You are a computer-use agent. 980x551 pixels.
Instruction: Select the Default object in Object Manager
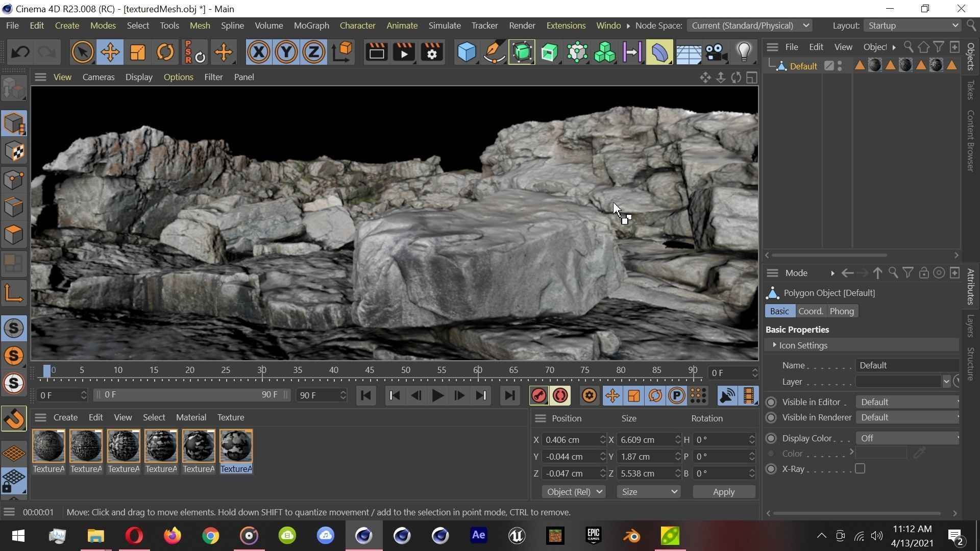point(803,66)
